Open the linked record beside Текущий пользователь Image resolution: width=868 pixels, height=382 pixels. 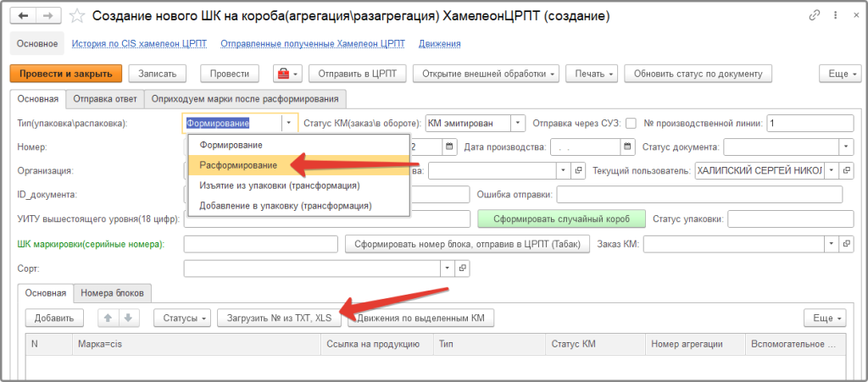848,171
